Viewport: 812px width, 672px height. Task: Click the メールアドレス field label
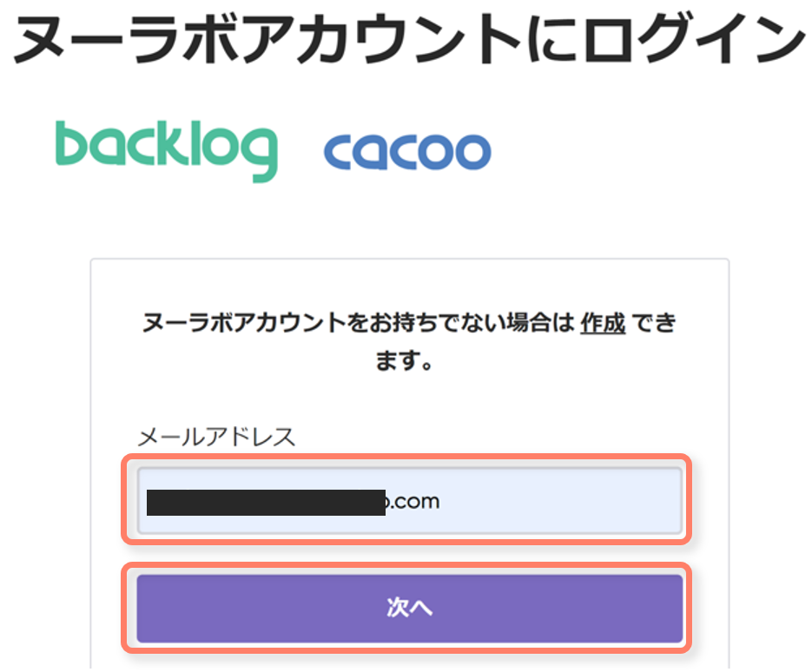216,437
